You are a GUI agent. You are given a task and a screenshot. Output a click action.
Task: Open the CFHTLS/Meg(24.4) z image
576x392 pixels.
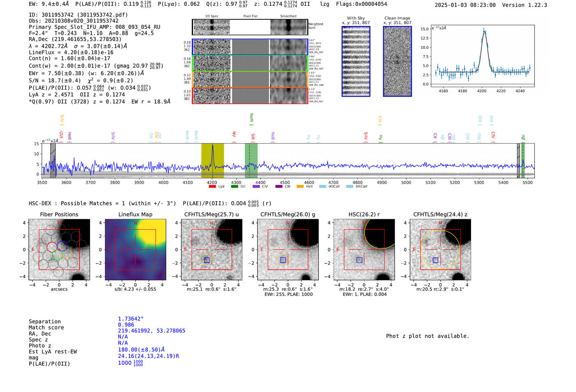(x=440, y=250)
